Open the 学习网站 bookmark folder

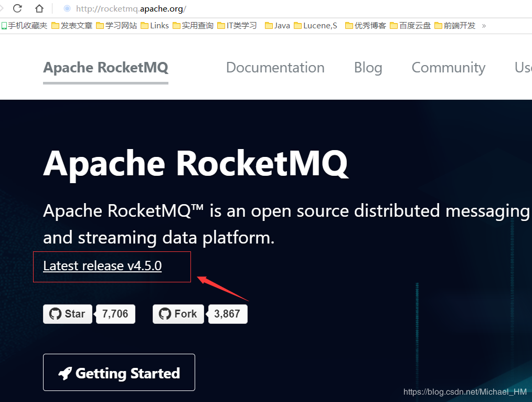(116, 26)
